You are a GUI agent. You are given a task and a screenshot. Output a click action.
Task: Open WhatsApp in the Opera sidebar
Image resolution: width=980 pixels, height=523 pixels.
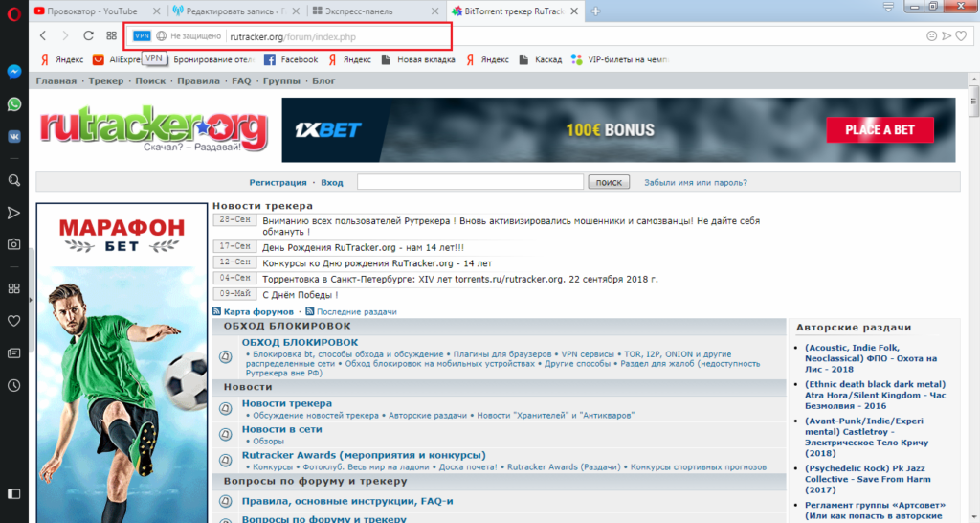point(14,104)
